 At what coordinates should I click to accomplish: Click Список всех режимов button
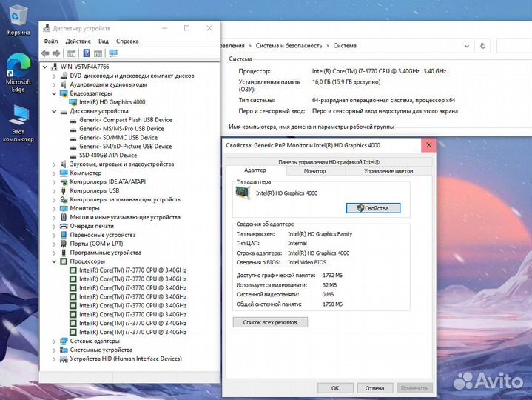[270, 322]
